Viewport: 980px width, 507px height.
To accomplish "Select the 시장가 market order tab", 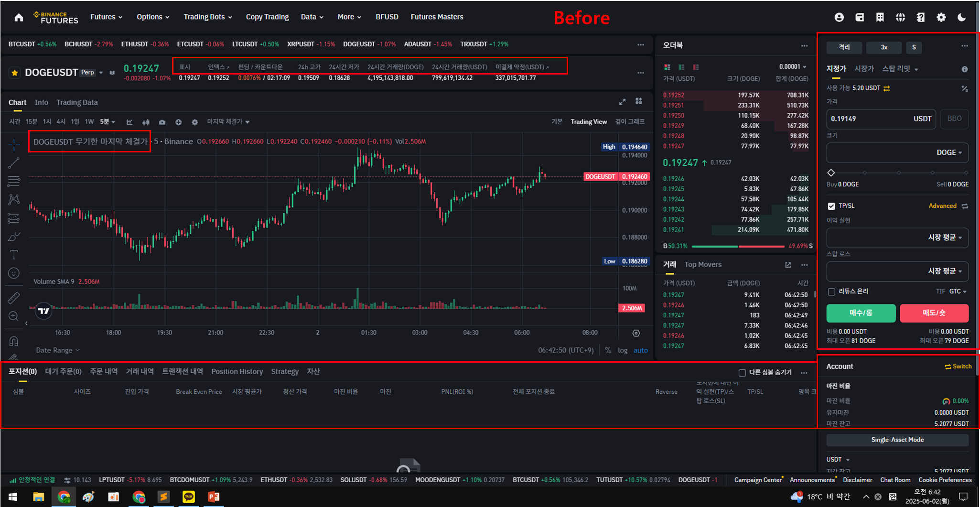I will pos(864,69).
